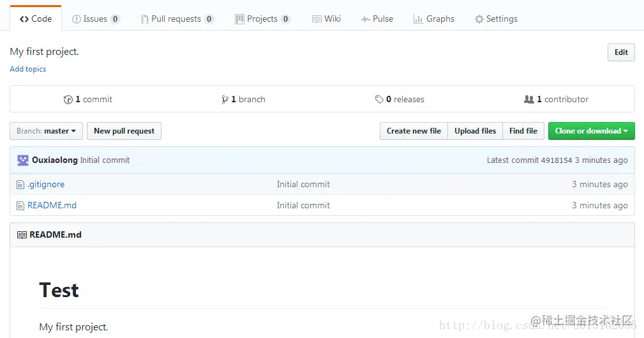Open the Ouxiaolong user profile link

point(55,160)
